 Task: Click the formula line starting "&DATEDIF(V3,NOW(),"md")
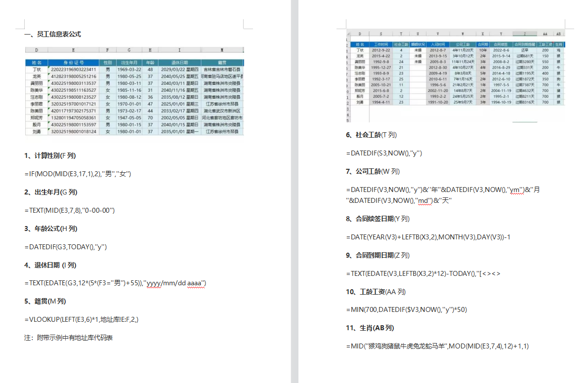pyautogui.click(x=399, y=200)
